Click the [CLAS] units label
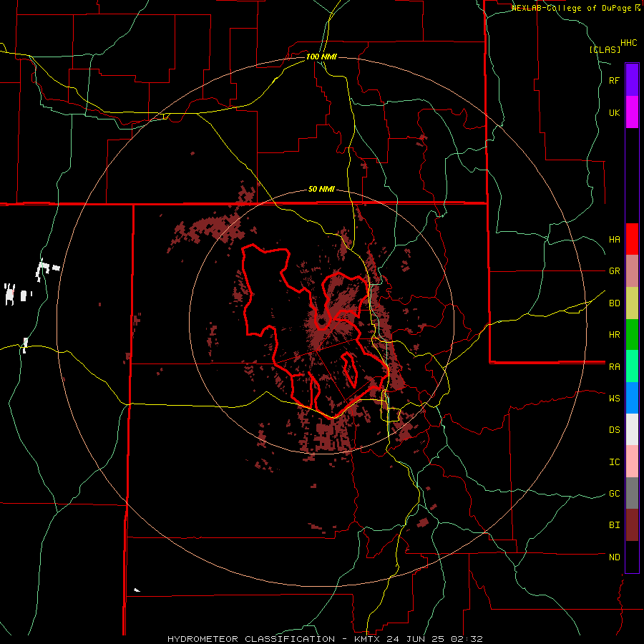Screen dimensions: 644x644 [x=605, y=49]
